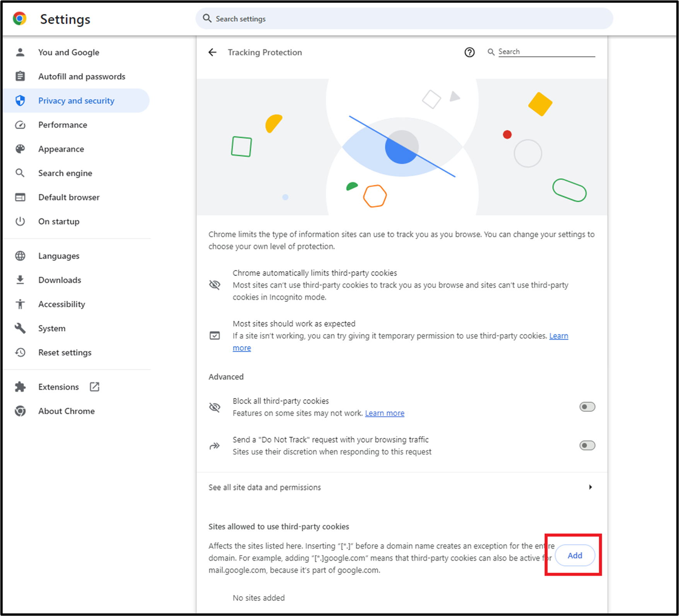
Task: Turn on the Do Not Track request toggle
Action: click(x=587, y=446)
